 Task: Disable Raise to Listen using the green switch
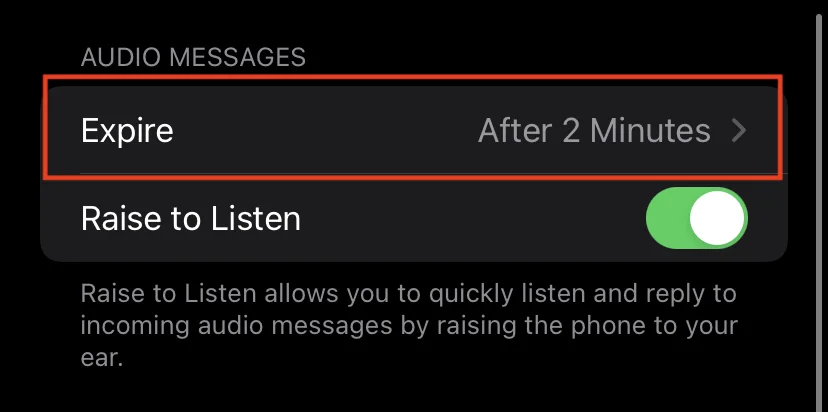[697, 218]
